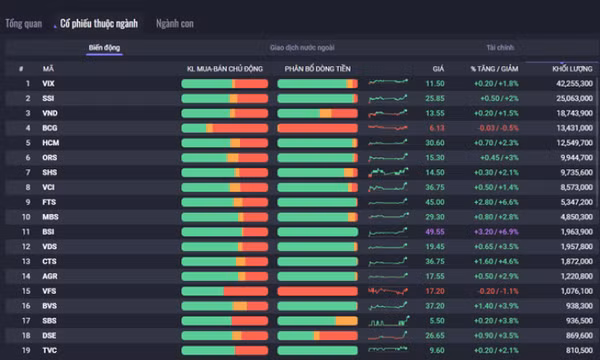Click the MÃ column header

pos(48,69)
